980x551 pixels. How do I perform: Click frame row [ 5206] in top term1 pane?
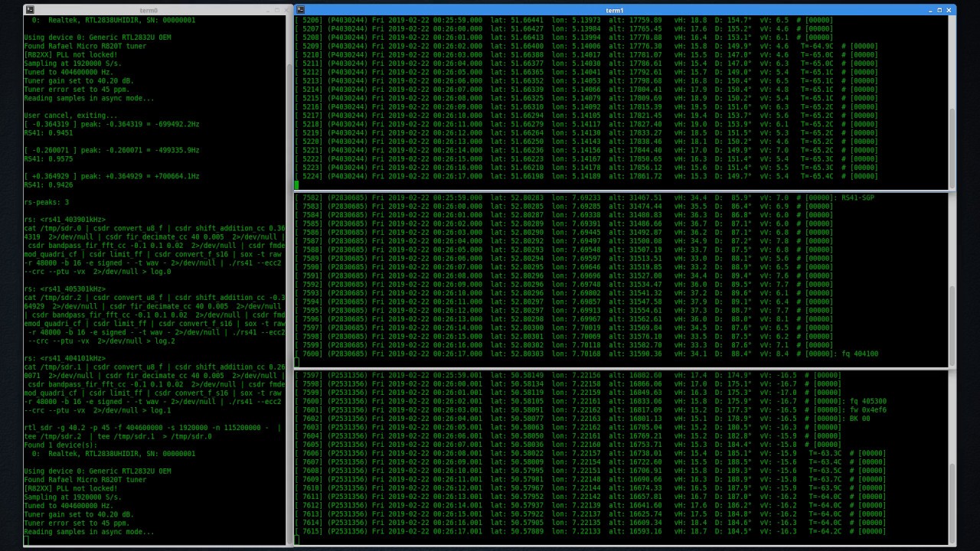click(x=564, y=20)
